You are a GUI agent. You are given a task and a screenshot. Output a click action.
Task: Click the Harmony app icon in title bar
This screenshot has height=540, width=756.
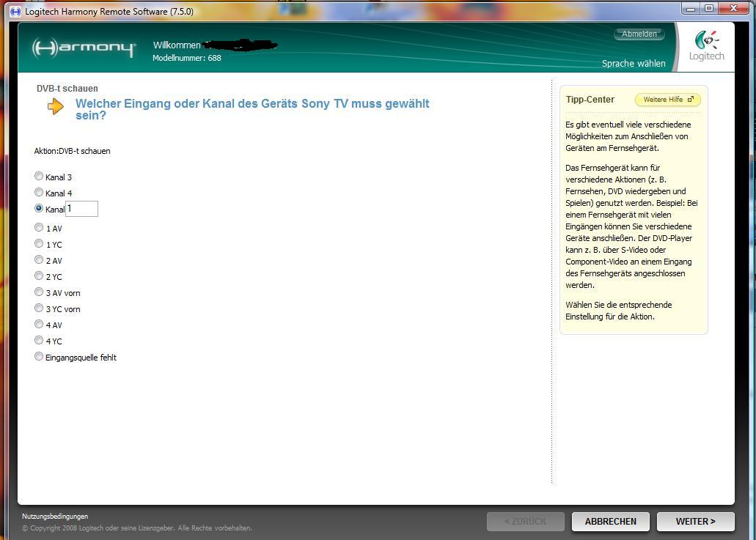coord(15,12)
